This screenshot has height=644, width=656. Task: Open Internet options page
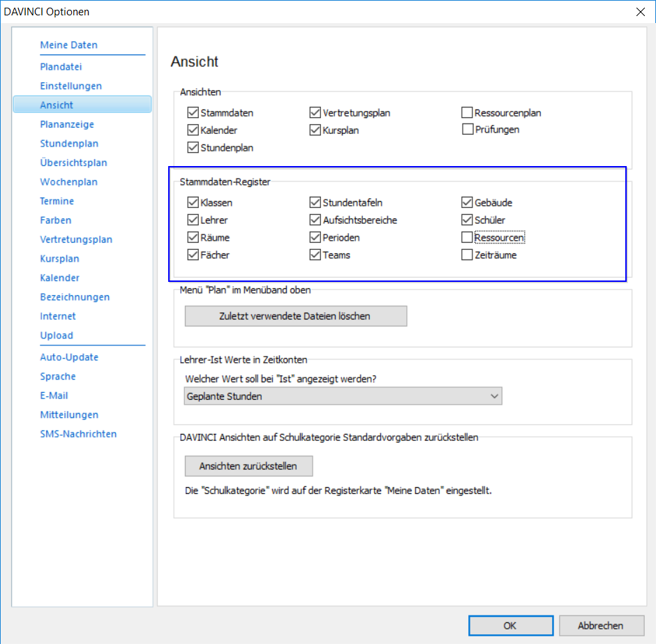[58, 317]
